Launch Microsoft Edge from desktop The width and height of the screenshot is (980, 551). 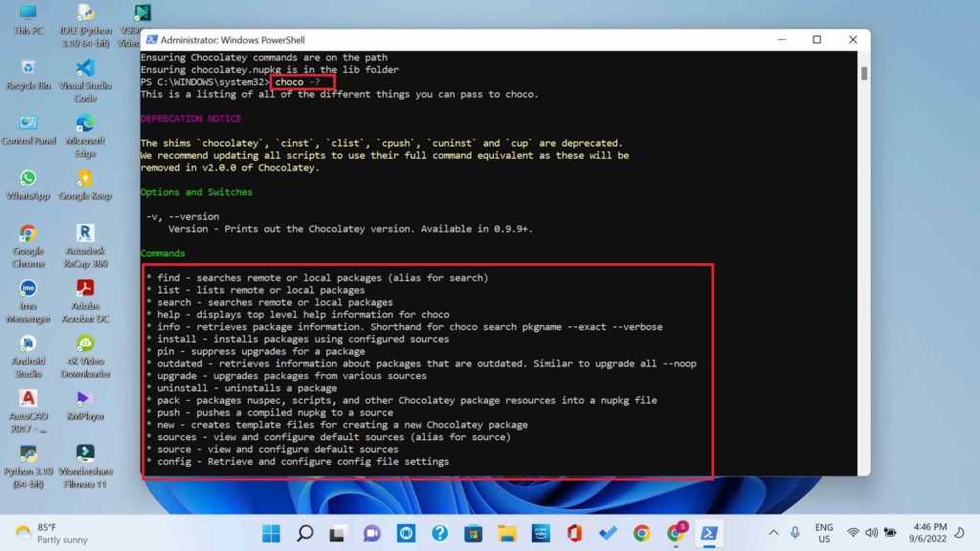85,136
